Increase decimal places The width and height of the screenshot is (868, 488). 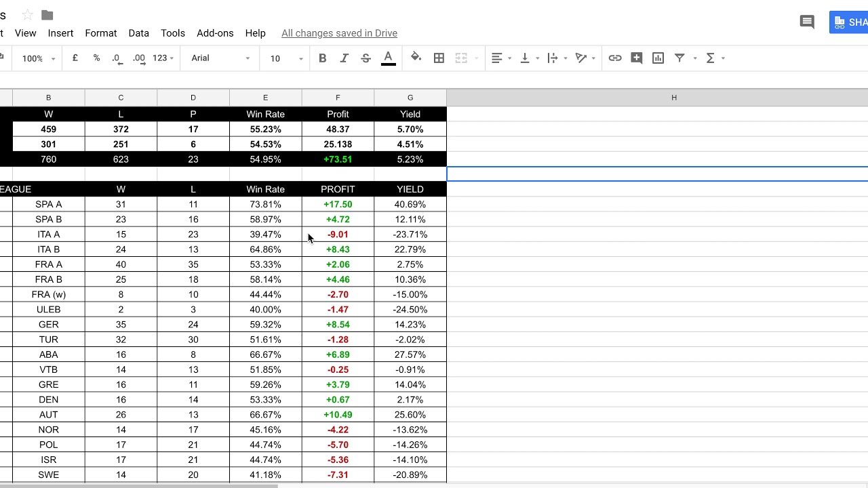tap(139, 58)
